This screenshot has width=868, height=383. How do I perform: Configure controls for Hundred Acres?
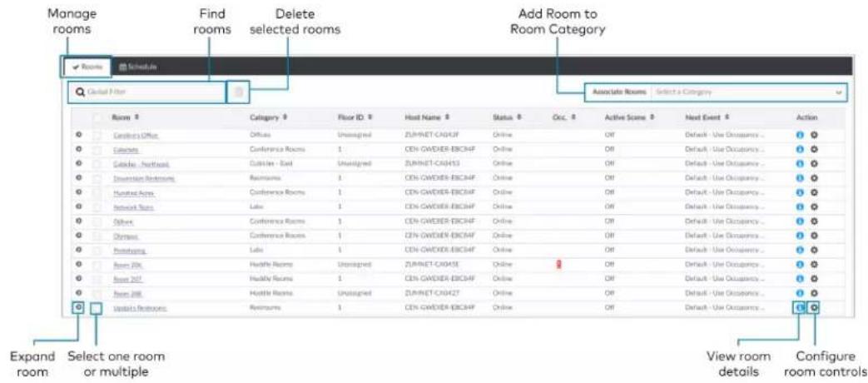814,192
